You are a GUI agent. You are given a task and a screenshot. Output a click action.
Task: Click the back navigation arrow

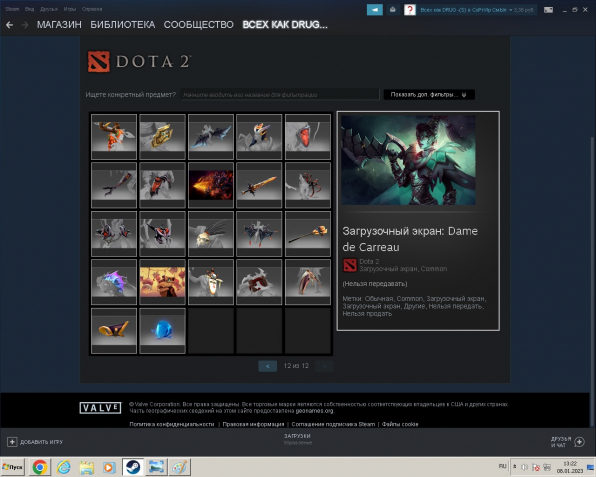[x=10, y=25]
